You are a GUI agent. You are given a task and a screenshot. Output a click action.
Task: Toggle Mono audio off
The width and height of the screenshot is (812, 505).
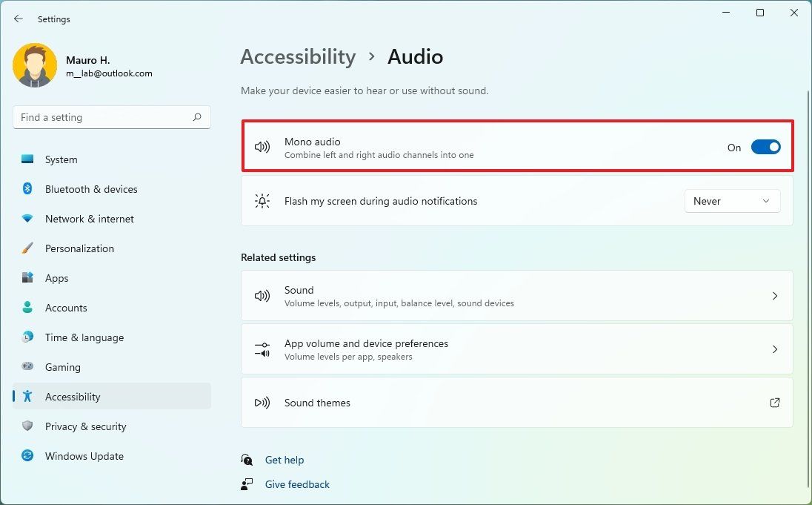coord(766,147)
